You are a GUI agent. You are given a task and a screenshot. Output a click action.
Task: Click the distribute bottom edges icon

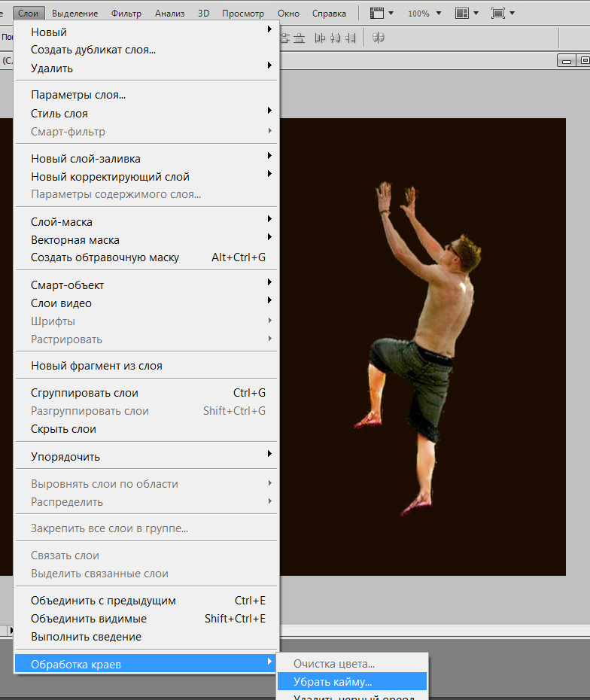tap(299, 38)
